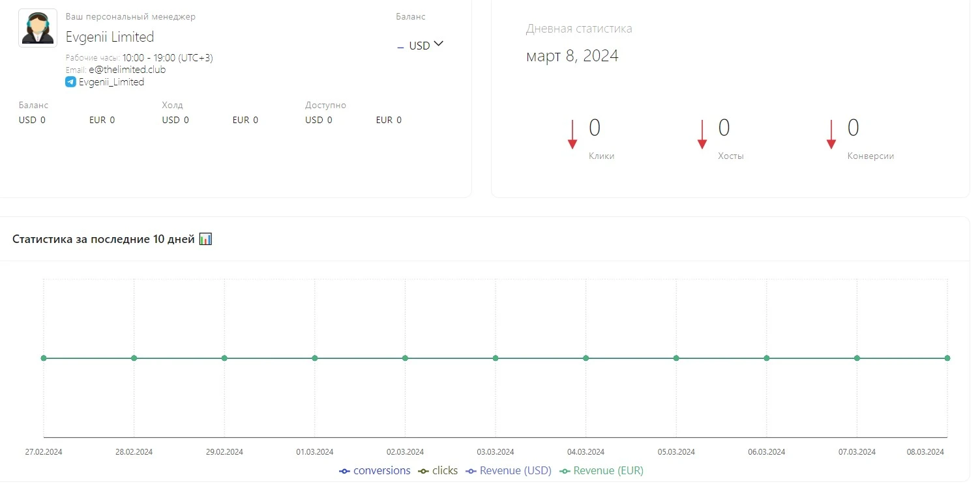Toggle the Revenue (EUR) legend item
Image resolution: width=980 pixels, height=499 pixels.
click(x=601, y=470)
